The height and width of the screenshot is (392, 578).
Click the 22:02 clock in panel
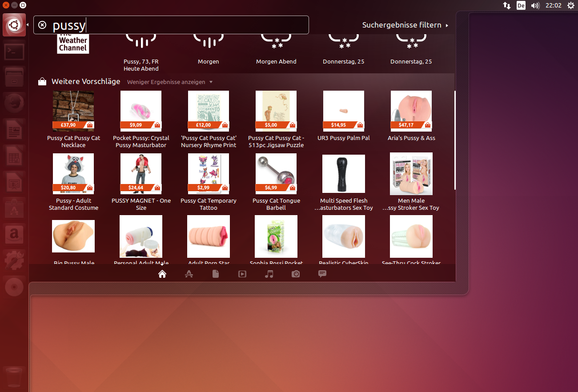coord(554,5)
